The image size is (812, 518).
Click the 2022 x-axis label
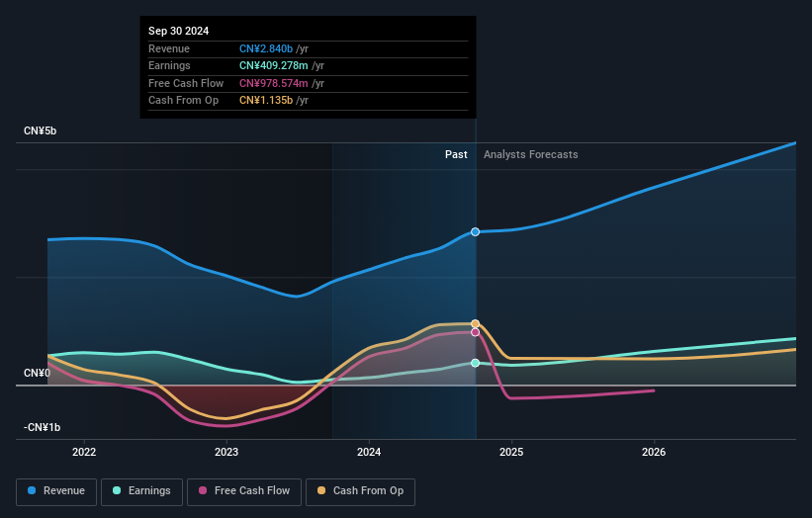(84, 453)
